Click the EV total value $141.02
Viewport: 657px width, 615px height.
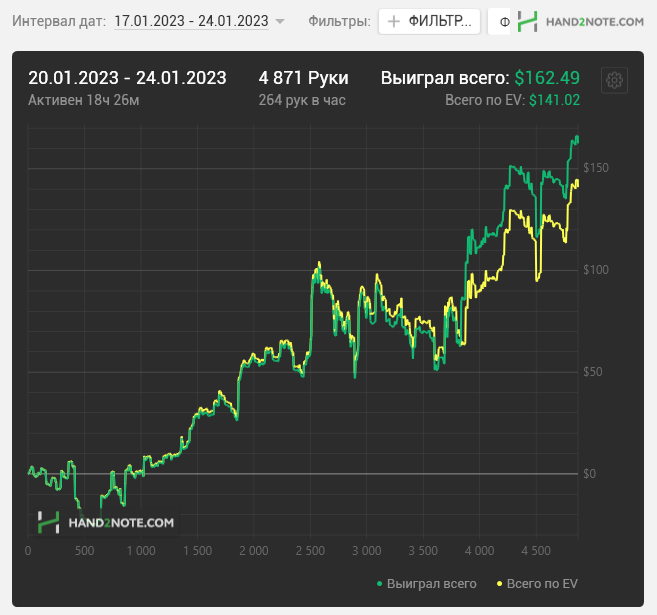[x=554, y=100]
